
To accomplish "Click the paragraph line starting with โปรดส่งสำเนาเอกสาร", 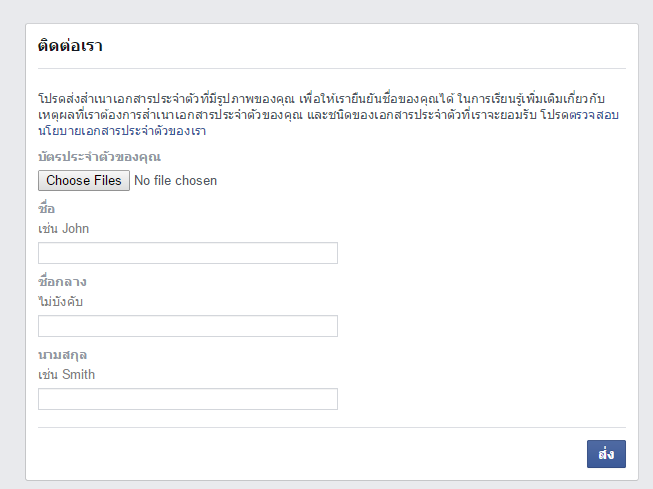I will click(x=330, y=101).
